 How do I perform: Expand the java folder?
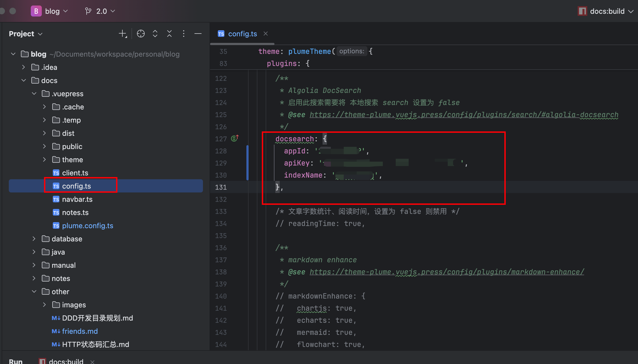click(x=34, y=252)
